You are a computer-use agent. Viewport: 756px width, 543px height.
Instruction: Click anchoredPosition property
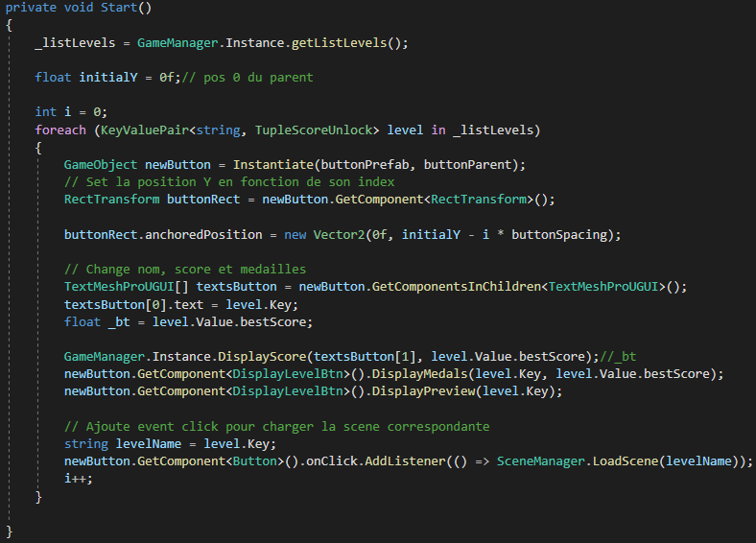point(203,235)
